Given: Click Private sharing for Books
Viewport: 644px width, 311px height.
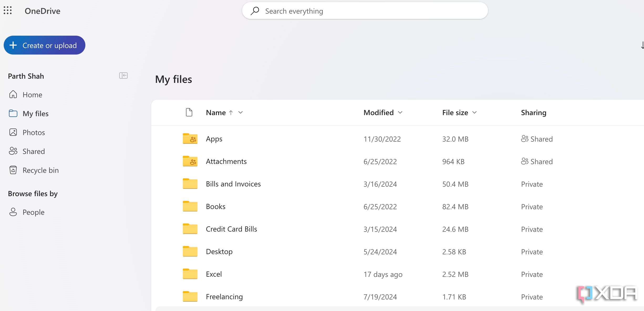Looking at the screenshot, I should pos(532,207).
